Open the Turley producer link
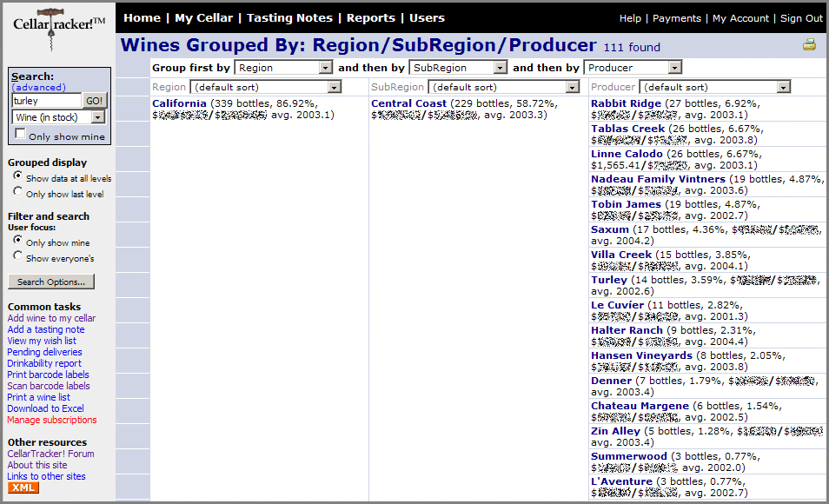This screenshot has width=829, height=504. (x=609, y=280)
